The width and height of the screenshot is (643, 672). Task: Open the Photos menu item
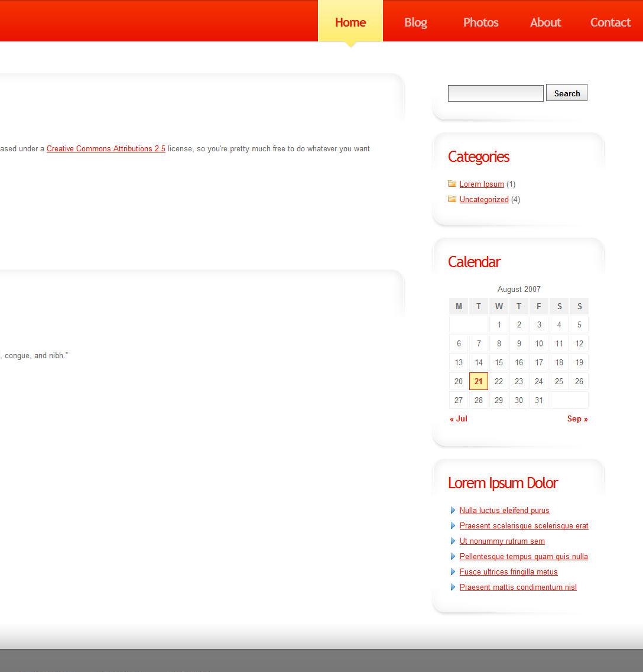480,22
